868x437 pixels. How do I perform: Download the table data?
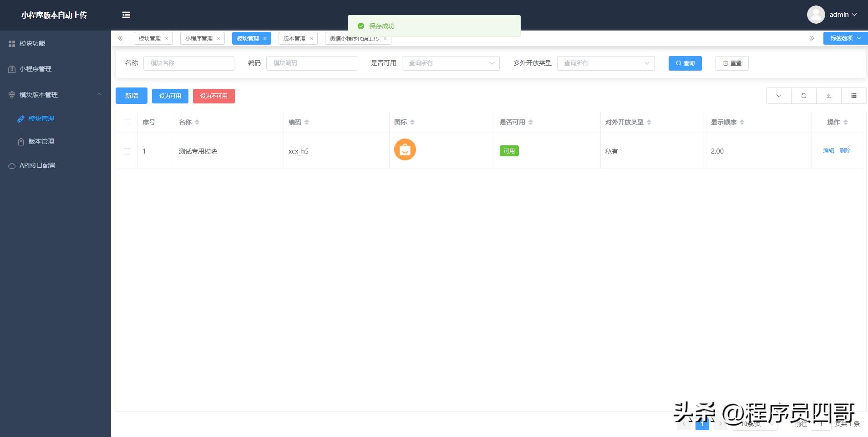829,96
